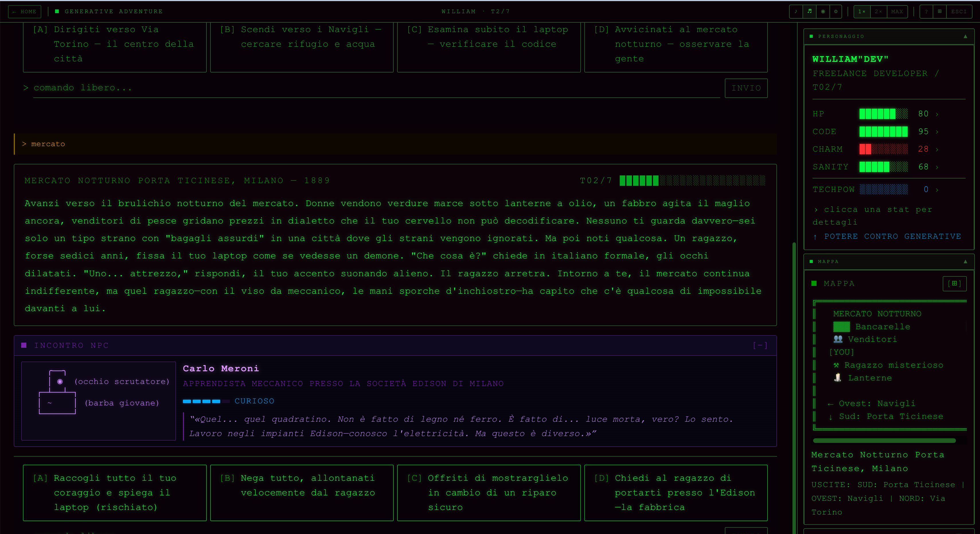Image resolution: width=980 pixels, height=534 pixels.
Task: Click the CHARM red bar
Action: [883, 149]
